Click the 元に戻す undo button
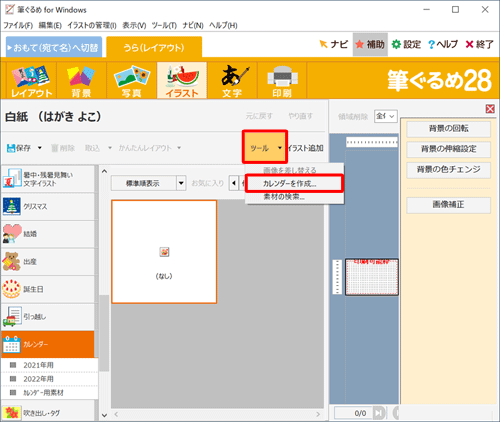 tap(259, 116)
